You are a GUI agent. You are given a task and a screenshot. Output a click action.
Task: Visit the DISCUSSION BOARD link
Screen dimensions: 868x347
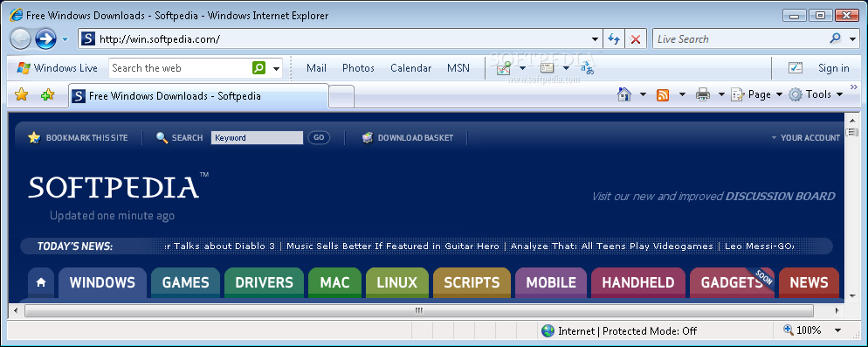780,197
